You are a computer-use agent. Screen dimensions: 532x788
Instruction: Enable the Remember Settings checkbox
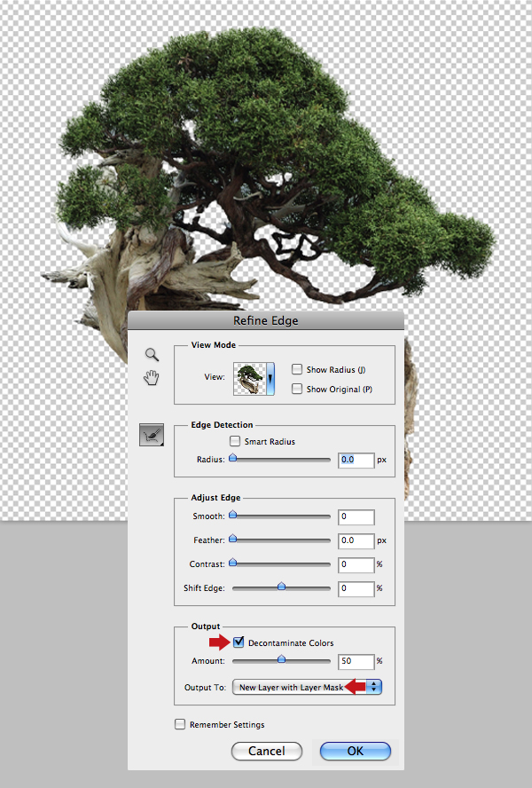pyautogui.click(x=180, y=724)
